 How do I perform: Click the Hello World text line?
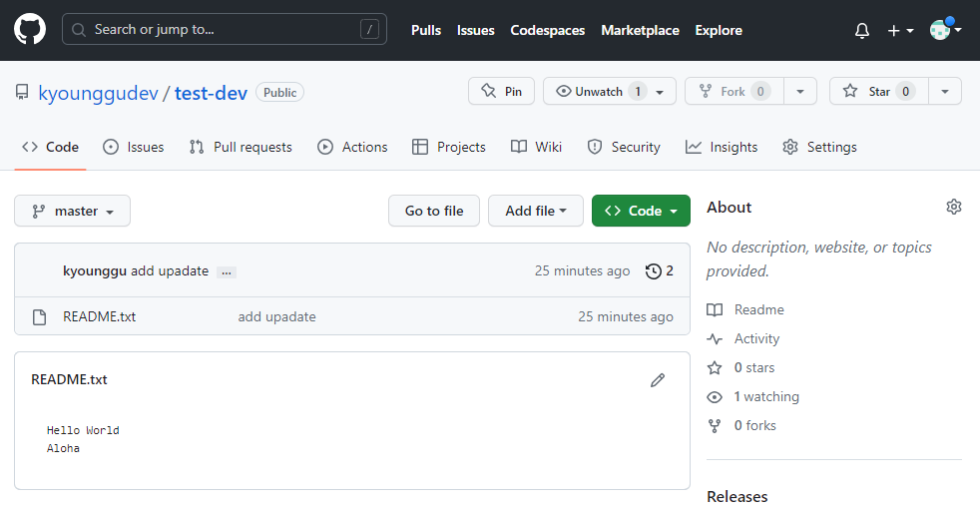tap(83, 430)
